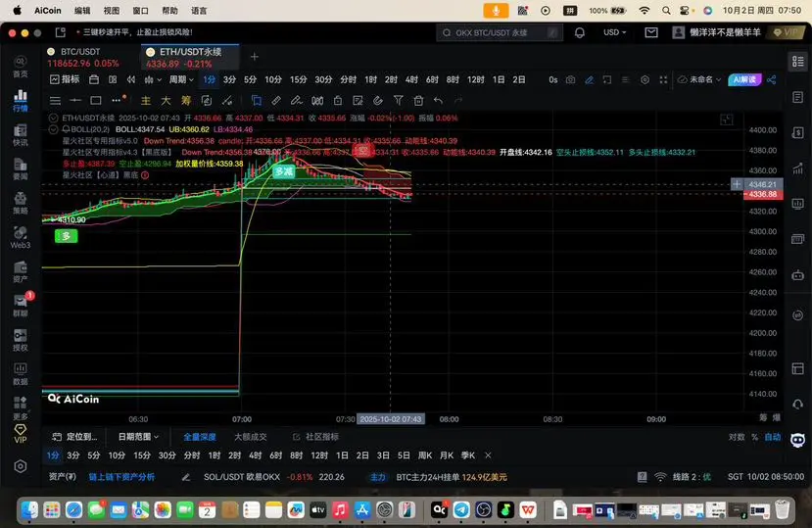Open the 行情 market icon in sidebar
The width and height of the screenshot is (812, 528).
point(21,101)
